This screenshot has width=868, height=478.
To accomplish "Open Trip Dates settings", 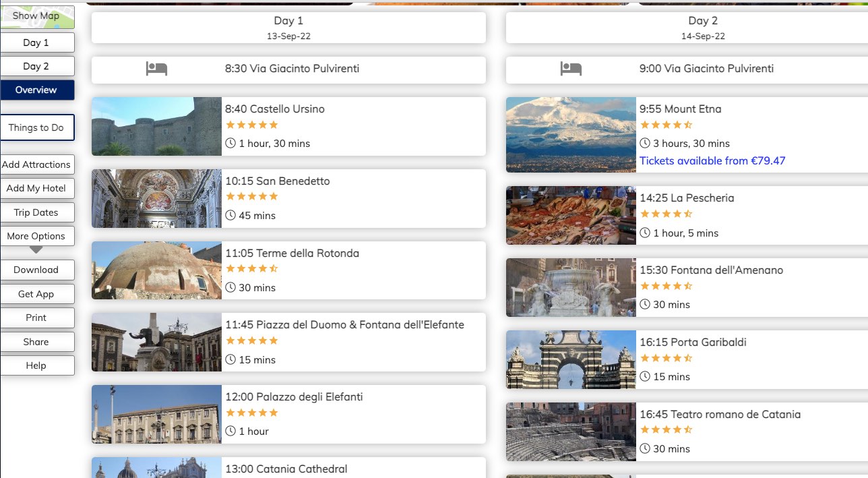I will 36,212.
